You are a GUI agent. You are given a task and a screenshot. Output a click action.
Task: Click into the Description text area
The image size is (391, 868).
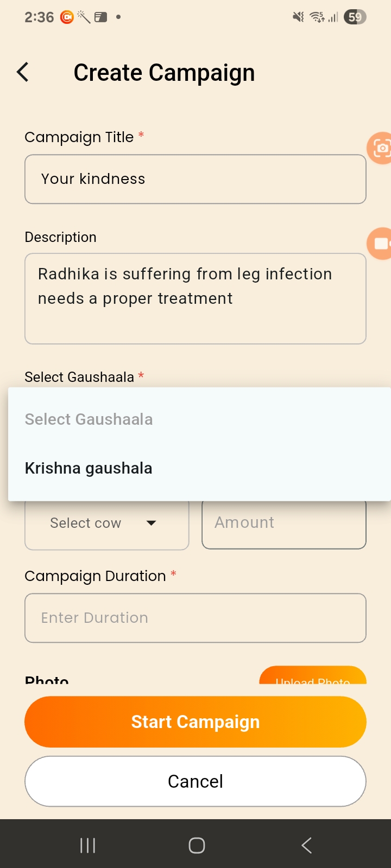[195, 298]
